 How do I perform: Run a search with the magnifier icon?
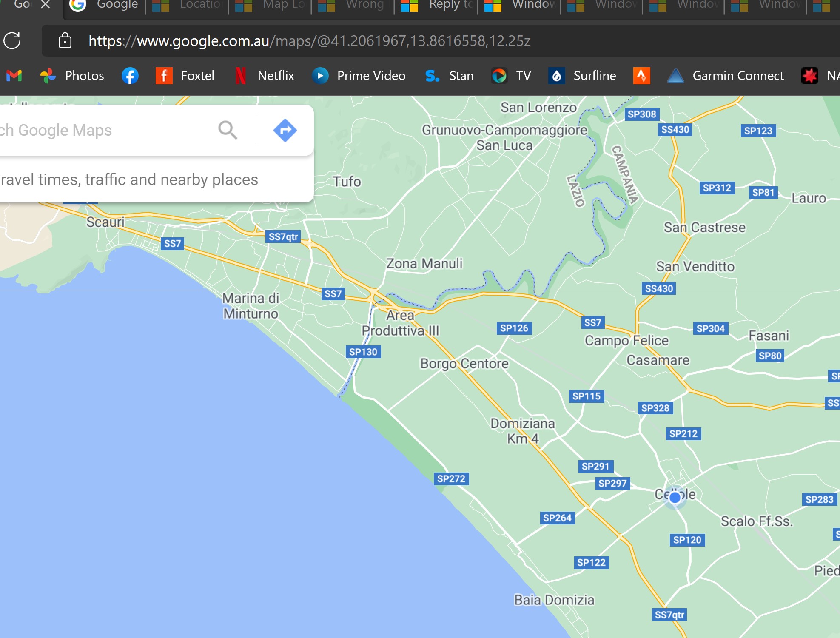click(x=228, y=130)
